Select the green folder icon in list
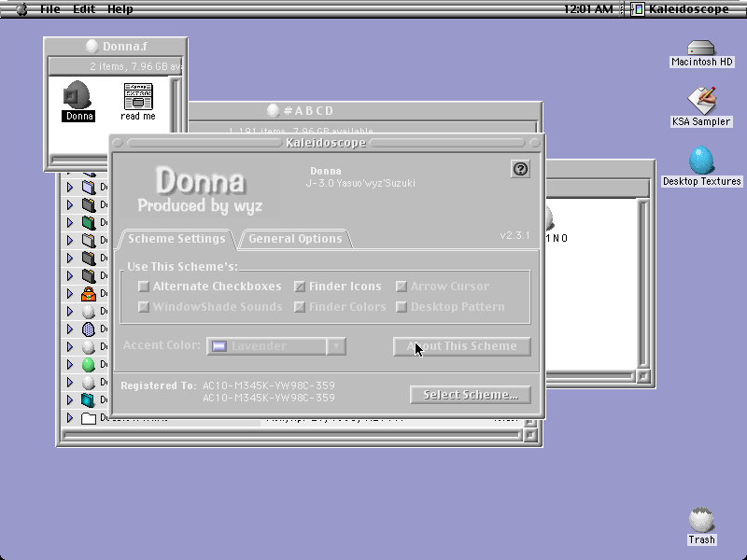 point(89,222)
